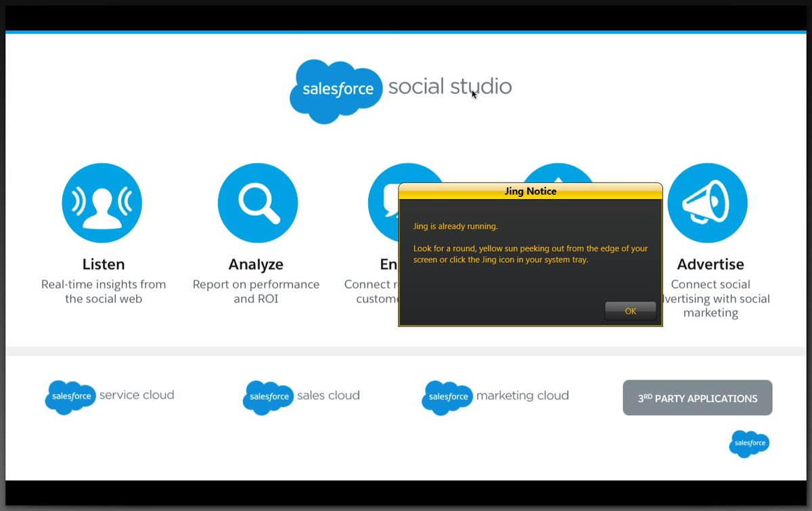Click 'Jing is already running.' message
Screen dimensions: 812x511
455,226
